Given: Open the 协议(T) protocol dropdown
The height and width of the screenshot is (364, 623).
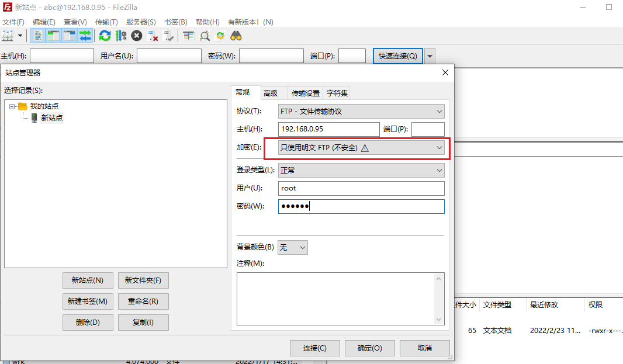Looking at the screenshot, I should [361, 111].
